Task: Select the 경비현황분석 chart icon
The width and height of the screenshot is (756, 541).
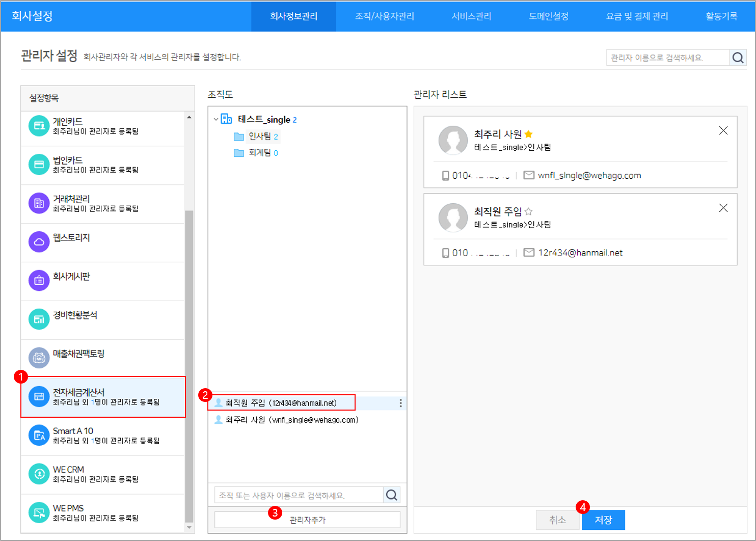Action: tap(39, 319)
